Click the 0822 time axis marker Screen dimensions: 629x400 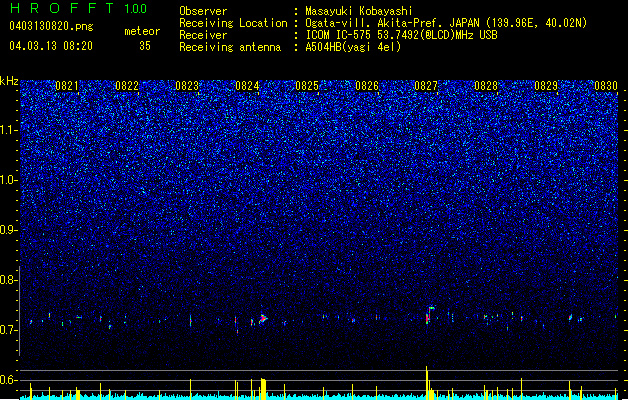(127, 86)
